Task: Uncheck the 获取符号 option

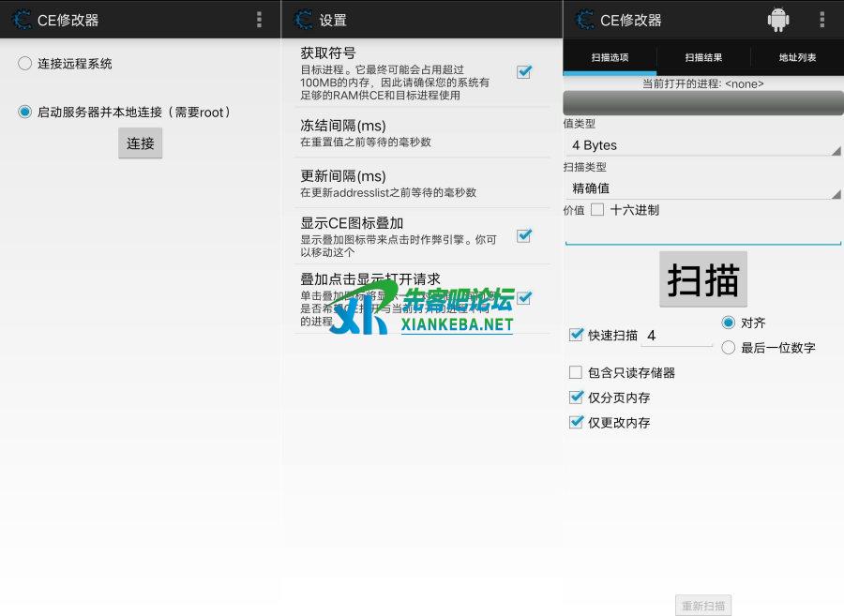Action: tap(522, 71)
